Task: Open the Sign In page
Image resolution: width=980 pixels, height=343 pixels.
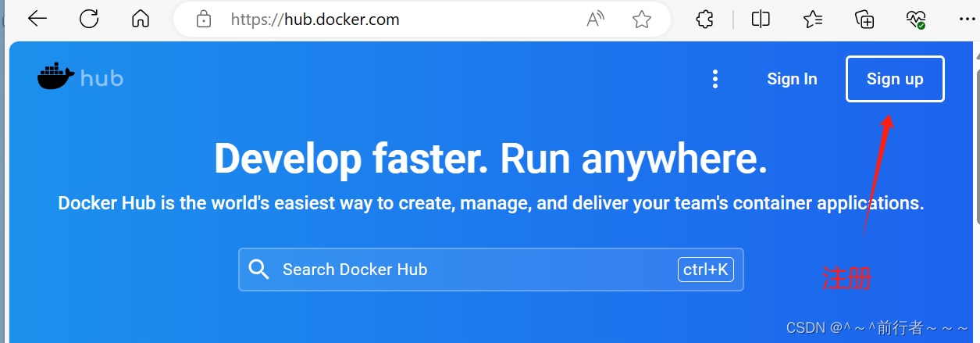Action: [x=792, y=79]
